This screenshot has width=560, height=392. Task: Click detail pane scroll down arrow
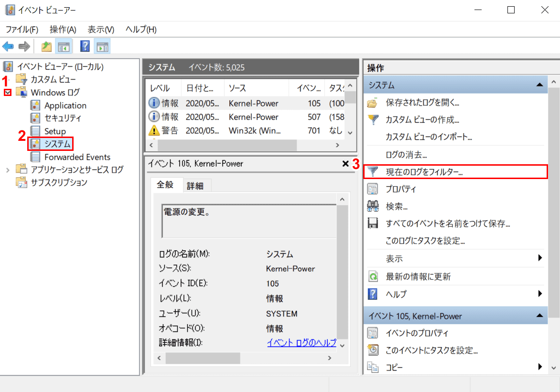342,345
